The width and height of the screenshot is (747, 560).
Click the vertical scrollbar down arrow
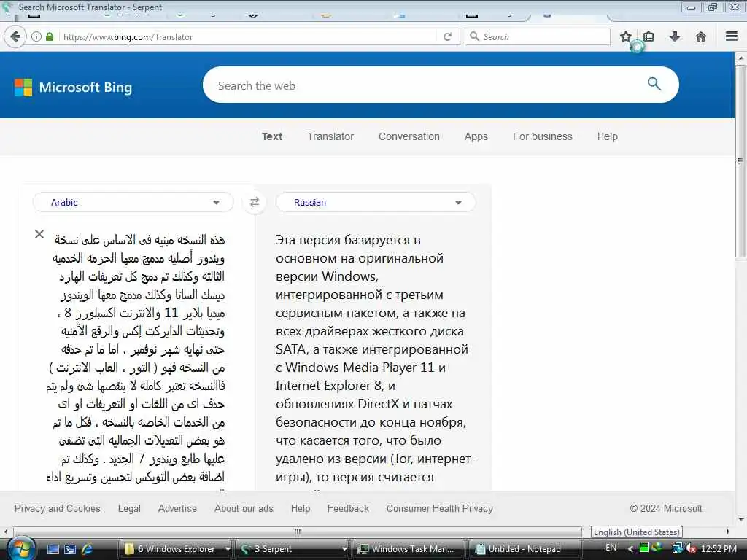(x=740, y=519)
